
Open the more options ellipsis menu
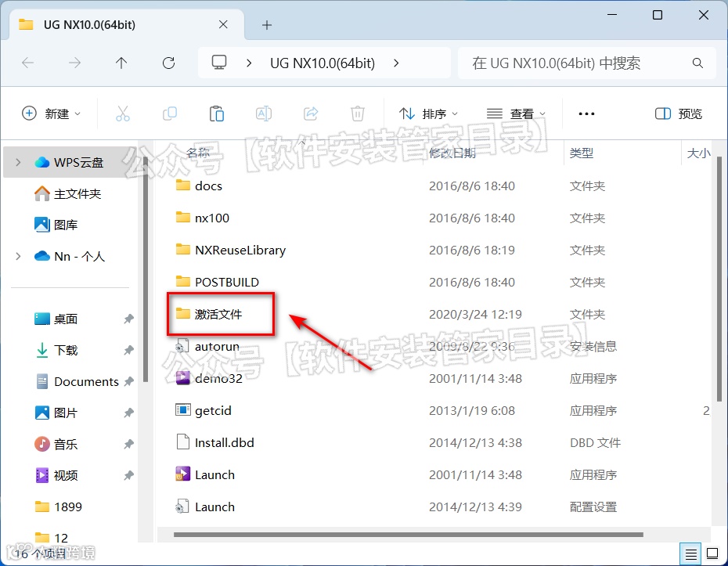pos(586,114)
